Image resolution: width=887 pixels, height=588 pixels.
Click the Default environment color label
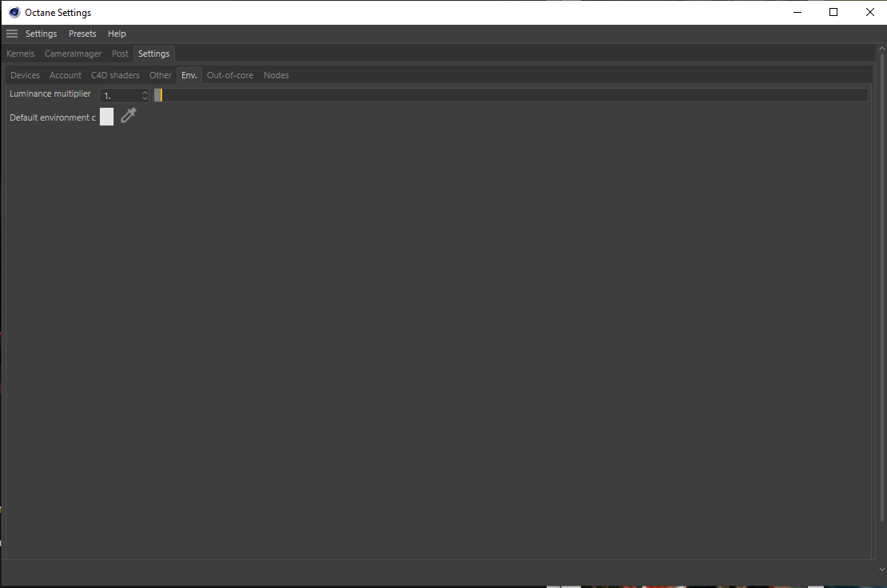point(53,117)
